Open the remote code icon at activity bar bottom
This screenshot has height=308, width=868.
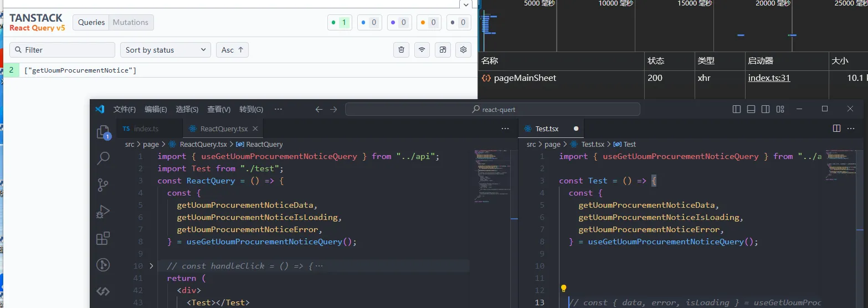coord(103,291)
